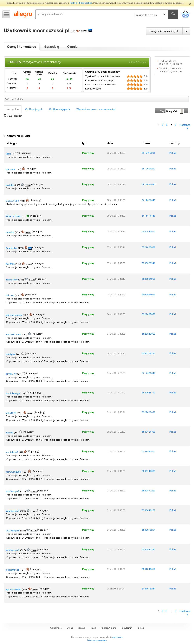Open the hamburger menu icon
This screenshot has width=194, height=644.
[6, 15]
